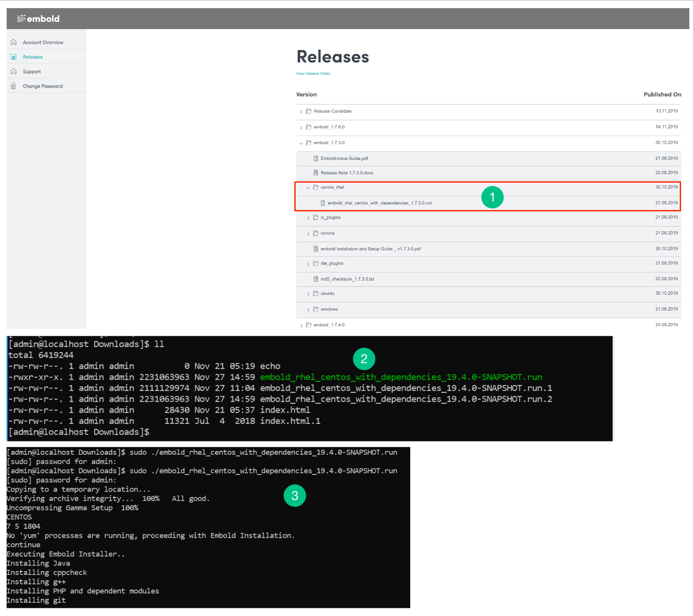Click the 'Installing cppcheck' terminal line
Image resolution: width=693 pixels, height=616 pixels.
(x=47, y=572)
